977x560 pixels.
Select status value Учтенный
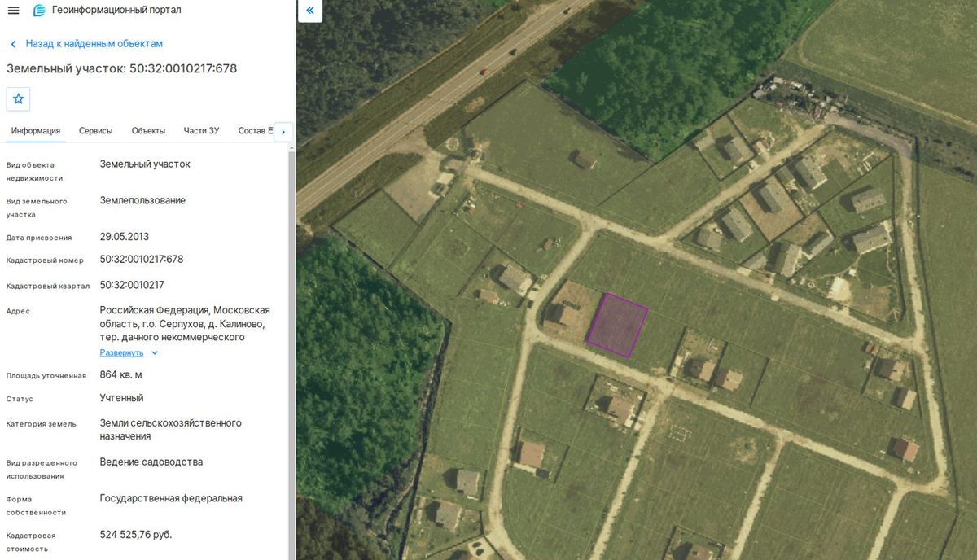click(122, 398)
